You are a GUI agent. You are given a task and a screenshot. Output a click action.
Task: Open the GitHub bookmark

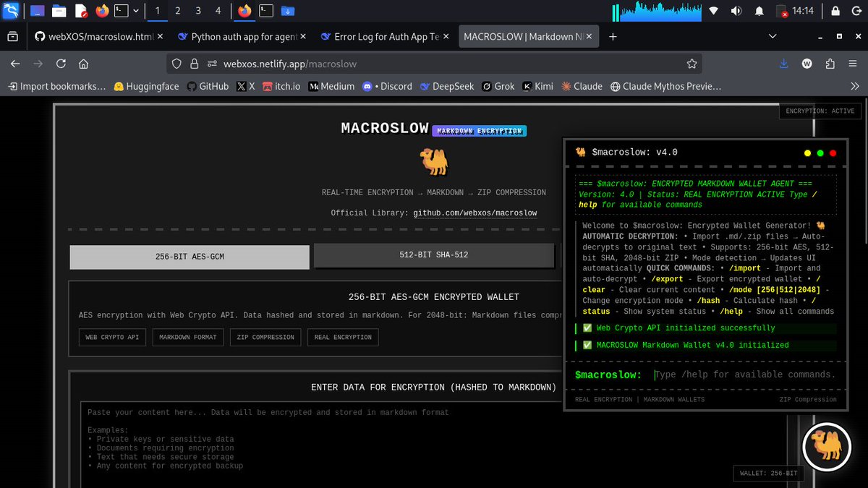pos(208,86)
